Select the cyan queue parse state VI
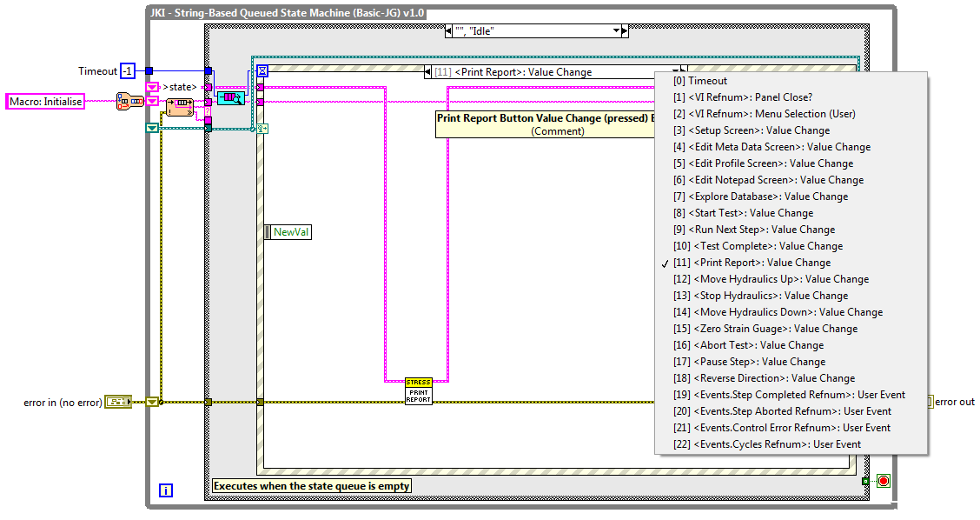This screenshot has width=980, height=520. pos(231,97)
